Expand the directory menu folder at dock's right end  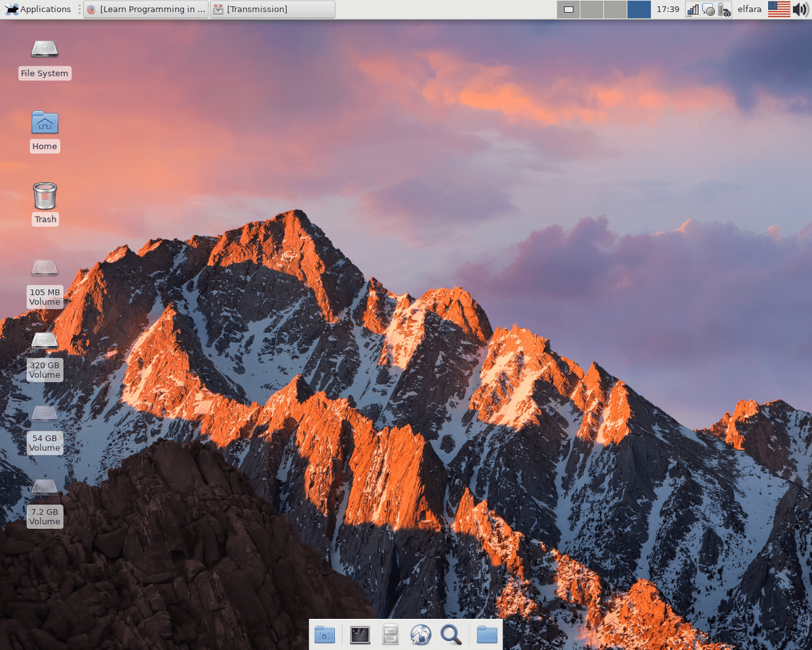(487, 634)
